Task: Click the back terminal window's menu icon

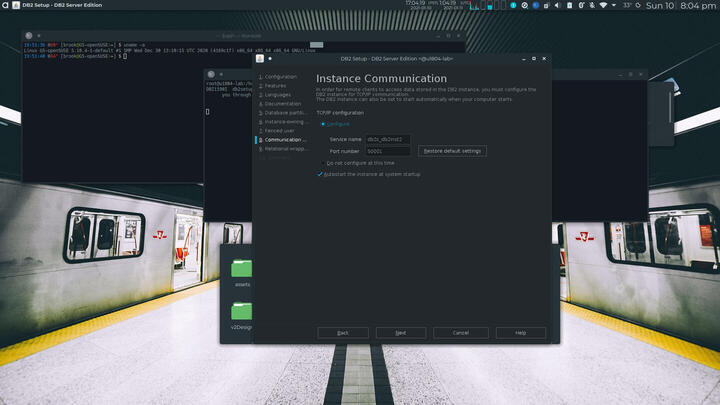Action: pos(28,35)
